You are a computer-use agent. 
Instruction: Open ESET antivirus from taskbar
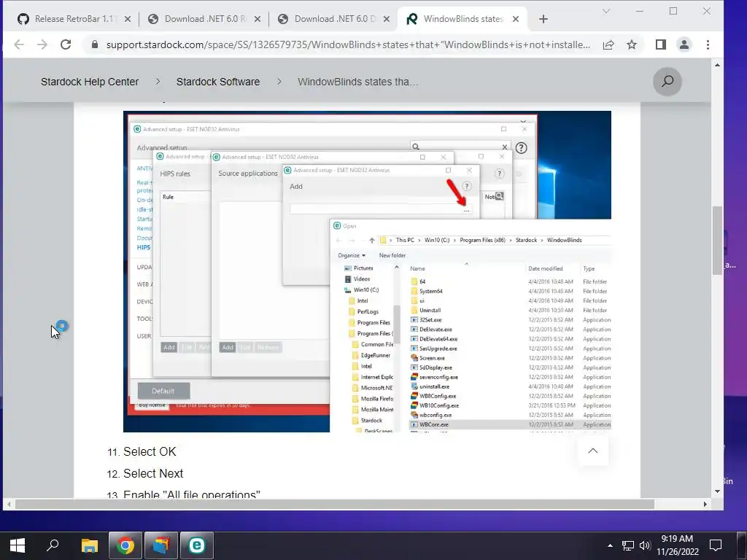(197, 545)
